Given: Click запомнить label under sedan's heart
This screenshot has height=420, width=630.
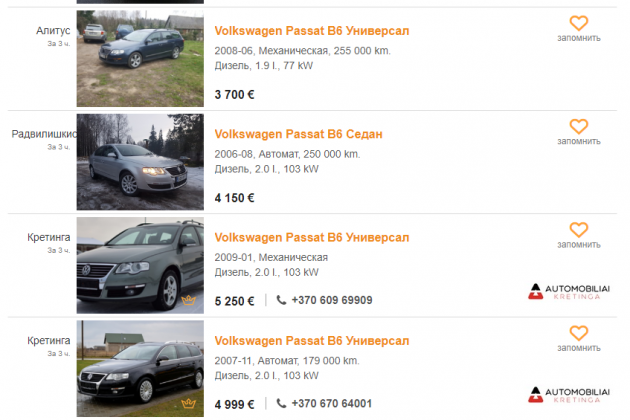Looking at the screenshot, I should click(x=579, y=141).
